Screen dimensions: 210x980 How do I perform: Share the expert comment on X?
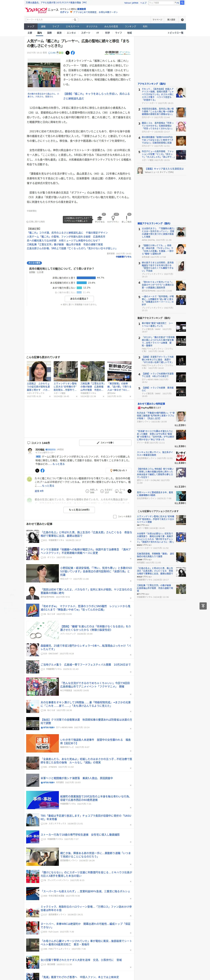(37, 471)
